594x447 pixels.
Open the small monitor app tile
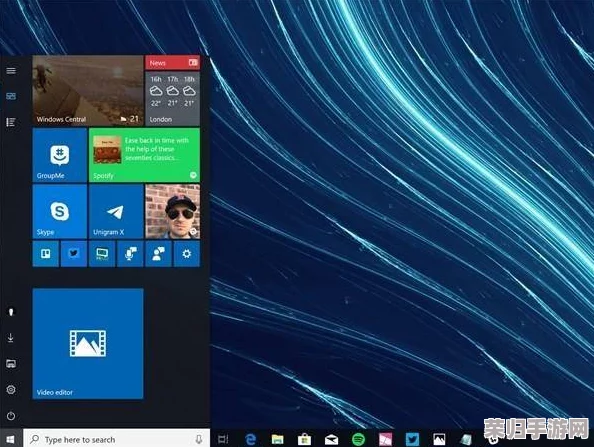click(102, 253)
